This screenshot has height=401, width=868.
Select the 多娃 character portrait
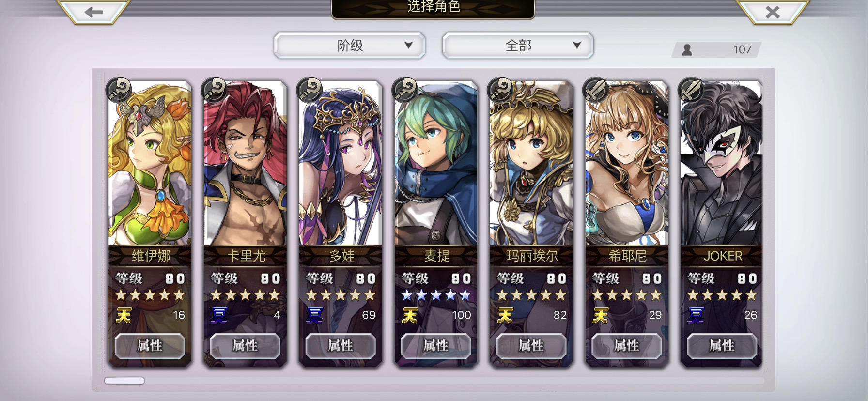tap(341, 163)
